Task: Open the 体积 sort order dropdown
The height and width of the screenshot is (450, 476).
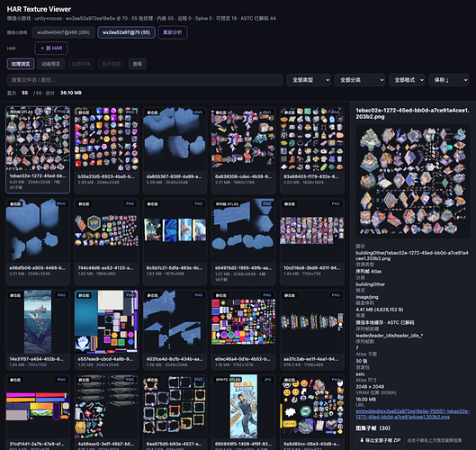Action: [449, 80]
